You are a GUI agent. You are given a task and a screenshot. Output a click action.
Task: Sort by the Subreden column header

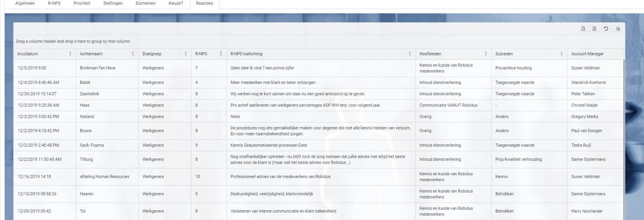click(504, 54)
